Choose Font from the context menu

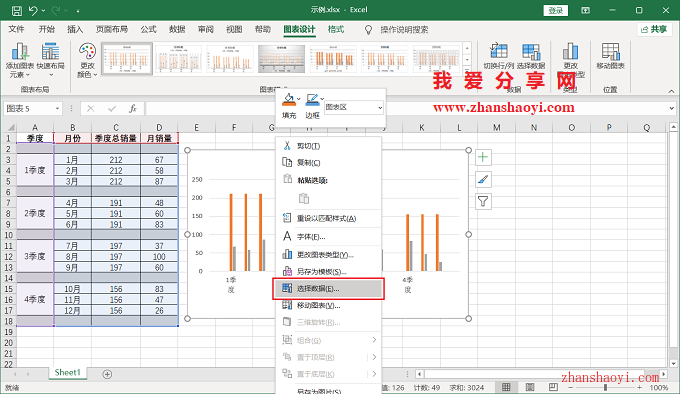click(x=328, y=237)
